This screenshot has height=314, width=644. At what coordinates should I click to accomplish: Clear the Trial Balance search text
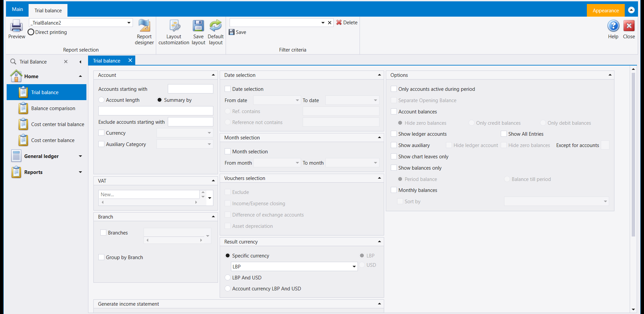pos(66,62)
